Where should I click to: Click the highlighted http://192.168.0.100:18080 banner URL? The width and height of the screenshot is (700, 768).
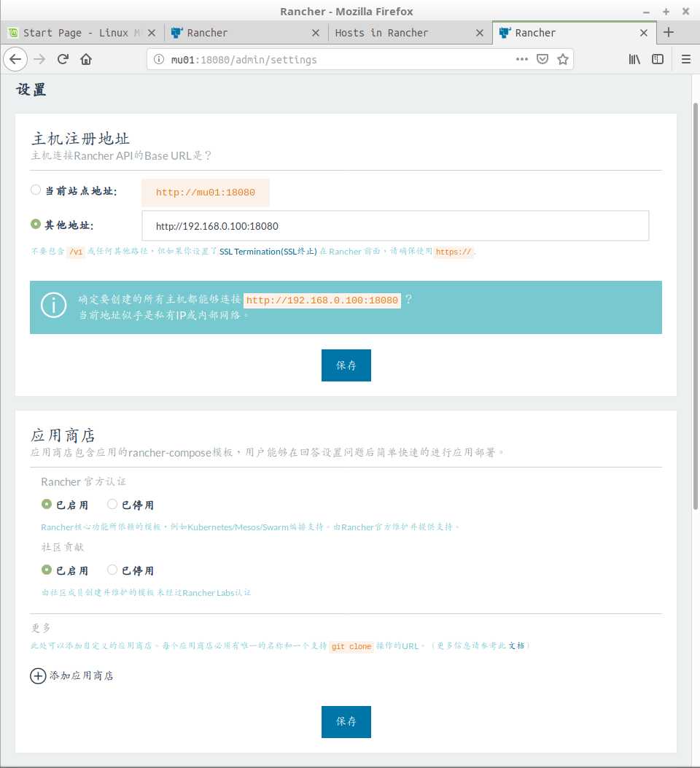[x=322, y=300]
